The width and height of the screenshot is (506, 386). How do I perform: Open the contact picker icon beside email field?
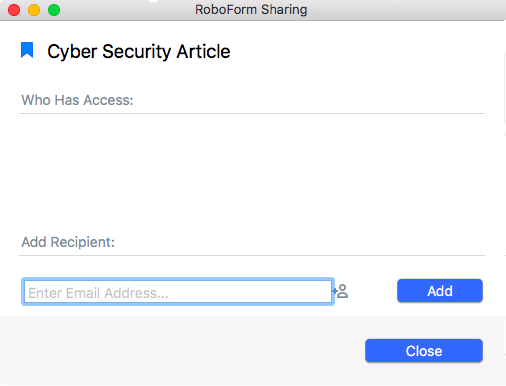click(341, 291)
